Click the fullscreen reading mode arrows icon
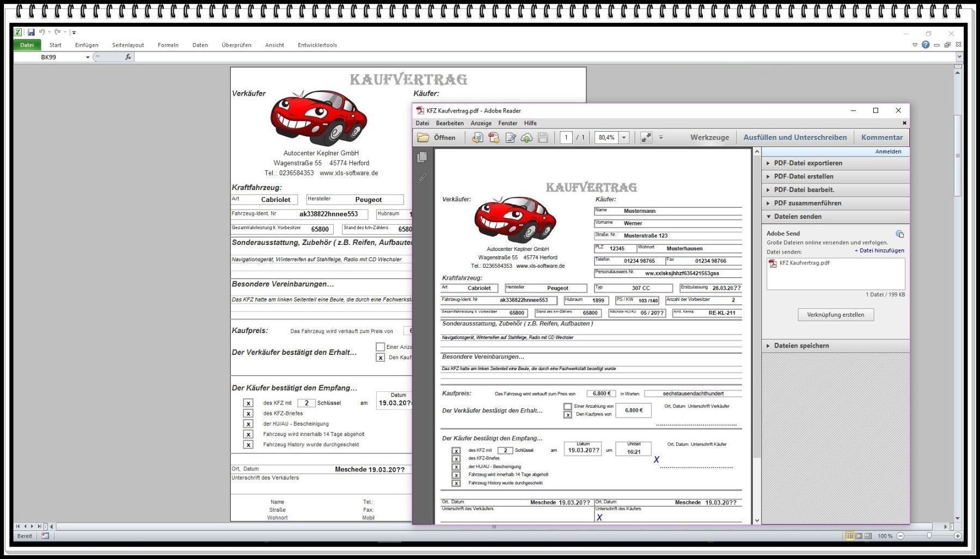 [646, 138]
